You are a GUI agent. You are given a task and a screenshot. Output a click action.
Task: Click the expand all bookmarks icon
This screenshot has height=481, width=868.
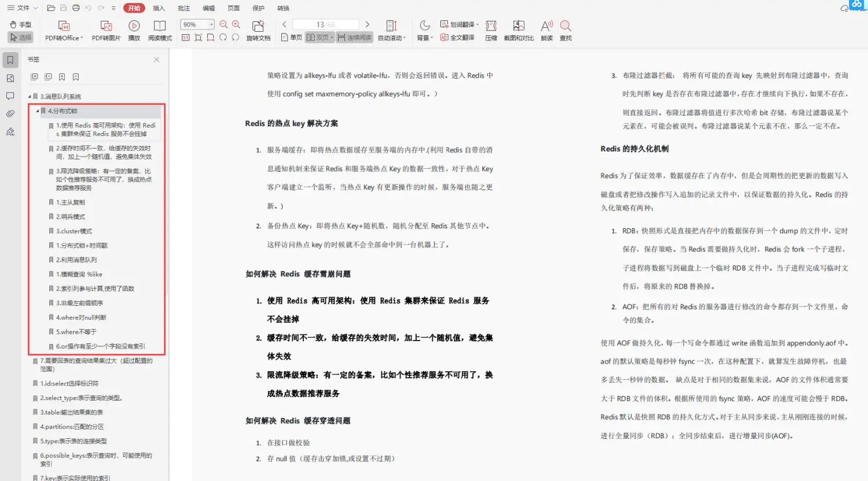pos(34,77)
